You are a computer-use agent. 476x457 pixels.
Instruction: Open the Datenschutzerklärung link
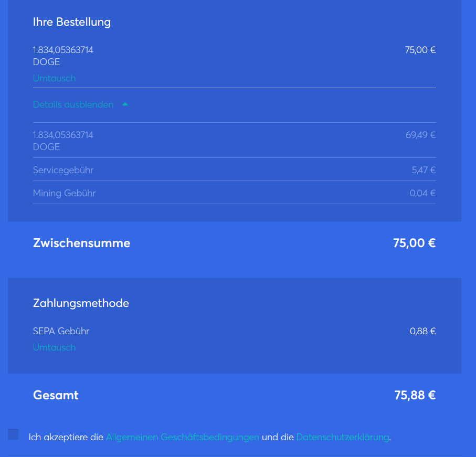343,437
